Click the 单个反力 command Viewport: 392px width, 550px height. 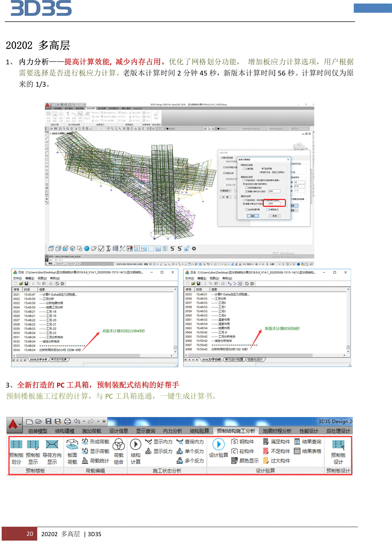click(190, 451)
